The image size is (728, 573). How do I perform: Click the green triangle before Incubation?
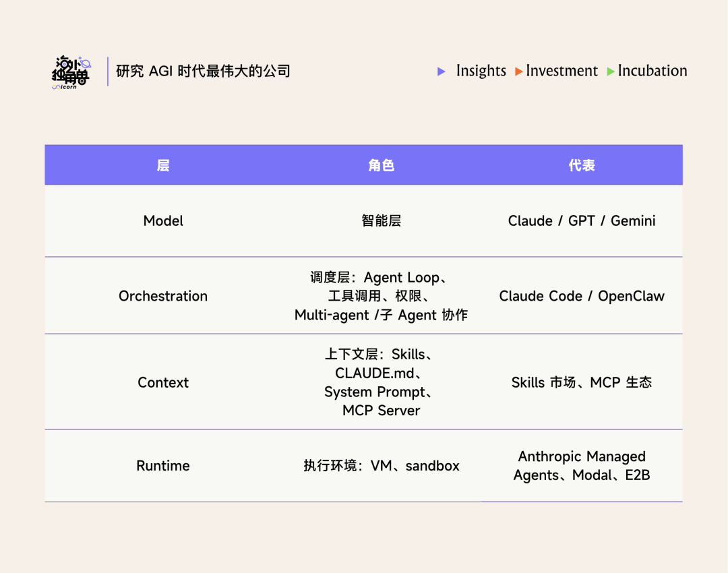click(611, 71)
